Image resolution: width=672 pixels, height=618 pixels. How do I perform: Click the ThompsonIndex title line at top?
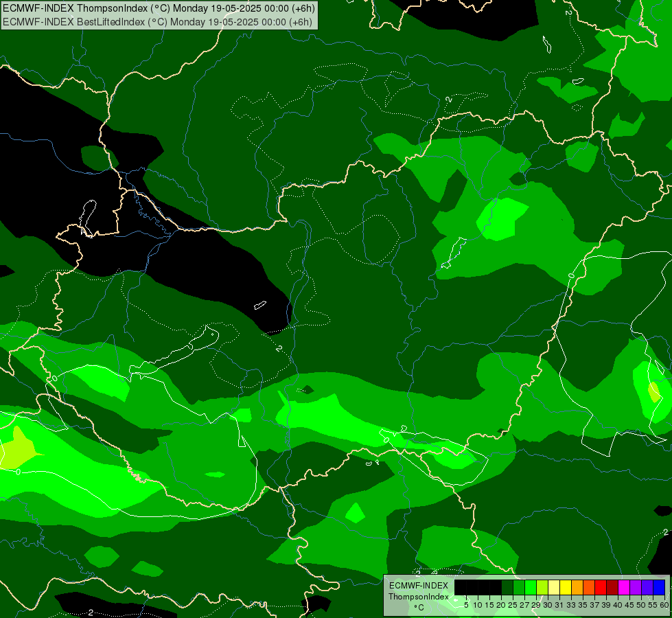point(159,8)
